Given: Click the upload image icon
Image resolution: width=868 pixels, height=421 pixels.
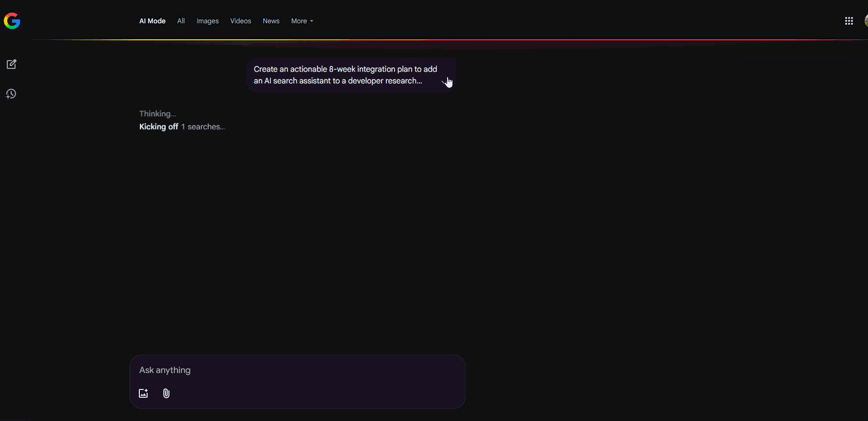Looking at the screenshot, I should (x=143, y=393).
